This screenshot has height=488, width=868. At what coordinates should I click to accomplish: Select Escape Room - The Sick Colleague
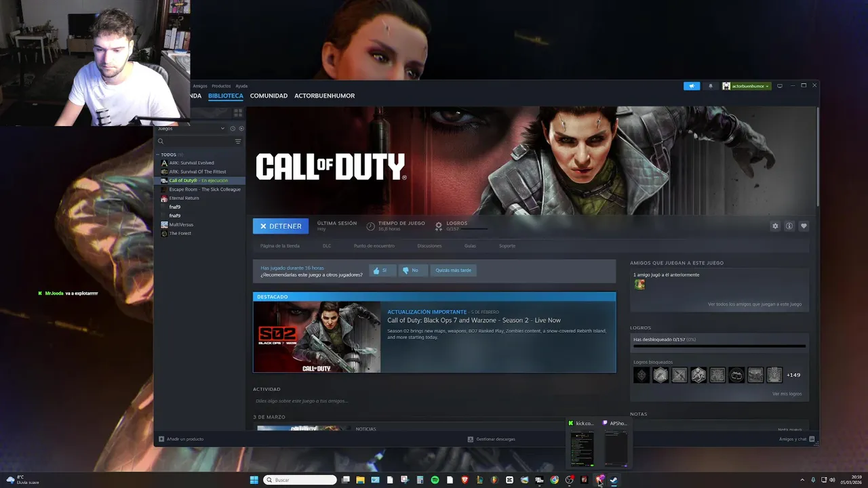pyautogui.click(x=205, y=189)
